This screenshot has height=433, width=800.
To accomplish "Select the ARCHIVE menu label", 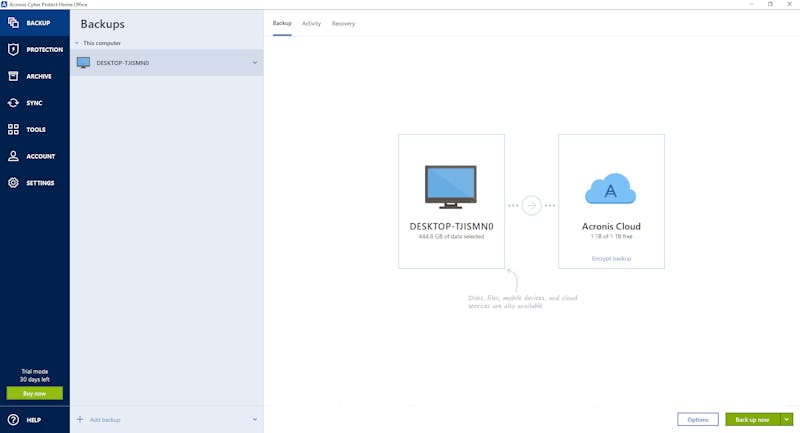I will (x=39, y=76).
